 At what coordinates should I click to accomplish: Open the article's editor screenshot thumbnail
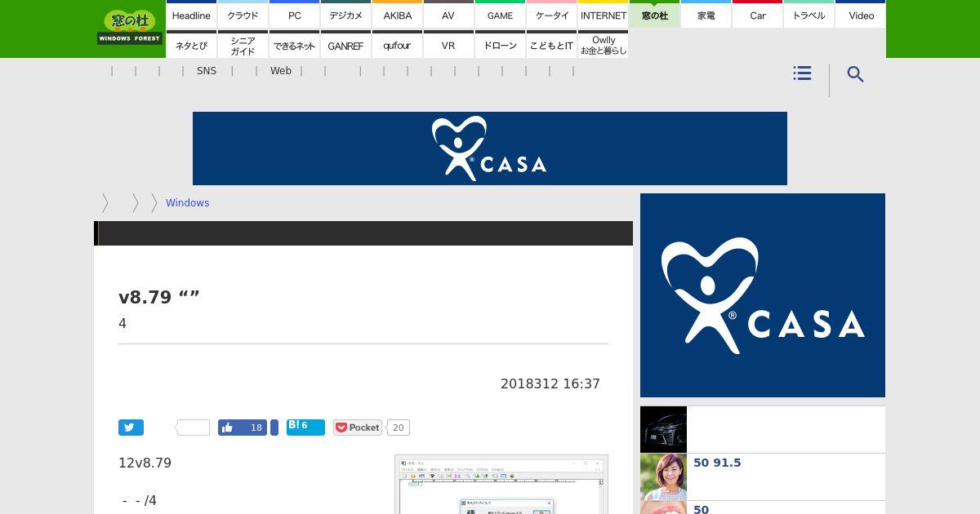coord(501,485)
